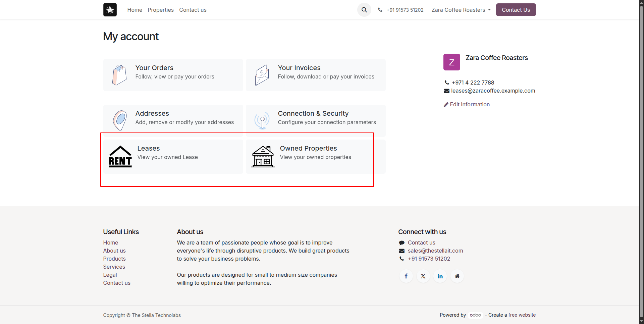Click the Odoo logo in the footer
The height and width of the screenshot is (324, 644).
(x=475, y=315)
